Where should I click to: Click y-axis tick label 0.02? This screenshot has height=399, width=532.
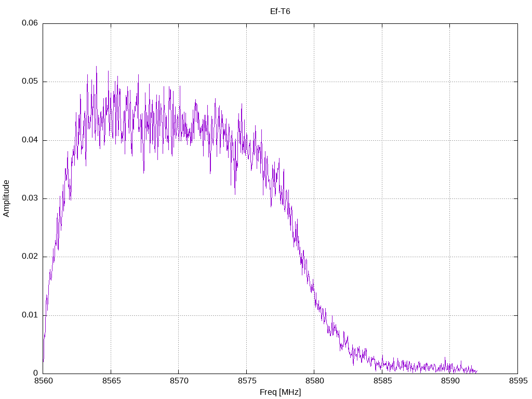tap(30, 257)
